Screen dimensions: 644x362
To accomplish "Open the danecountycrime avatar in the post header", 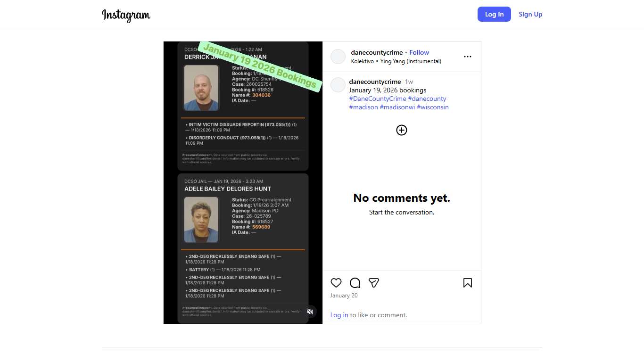I will [x=338, y=57].
